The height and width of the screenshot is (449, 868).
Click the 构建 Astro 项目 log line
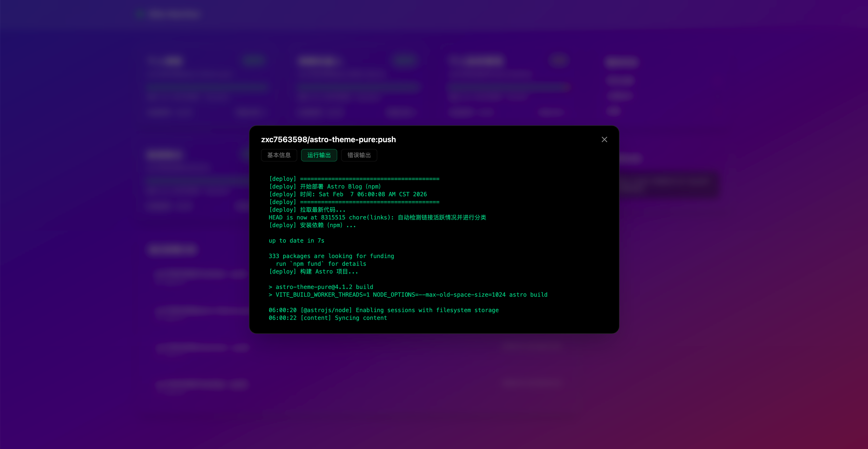(313, 272)
